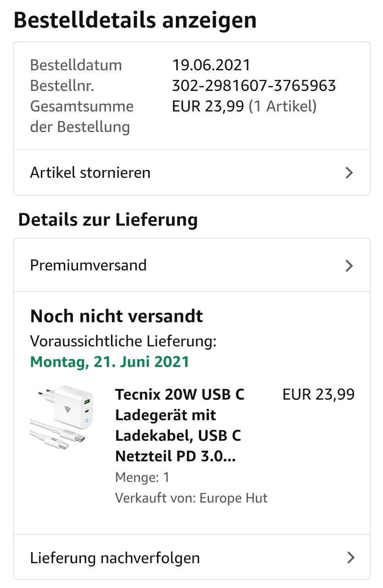Tap the item price EUR 23,99 beside product
Image resolution: width=383 pixels, height=588 pixels.
click(318, 394)
